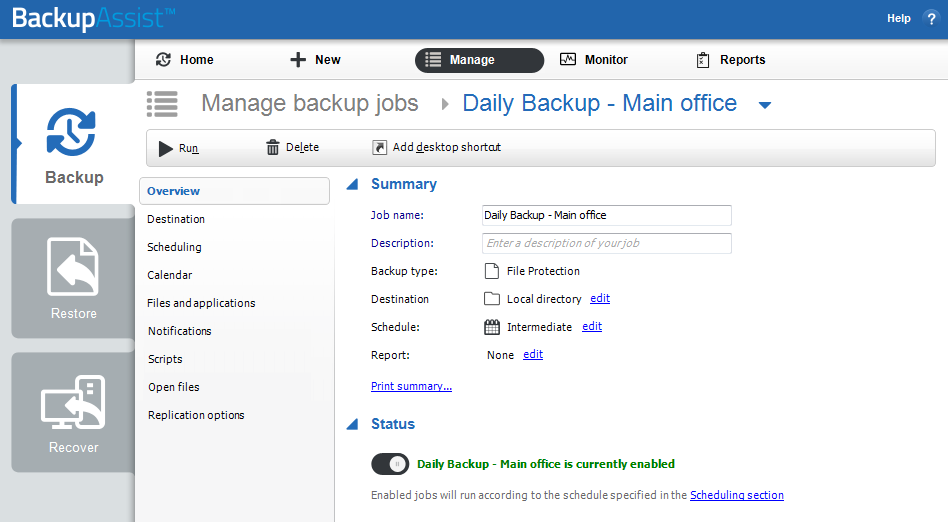Click the Intermediate schedule text
The image size is (948, 522).
tap(539, 327)
